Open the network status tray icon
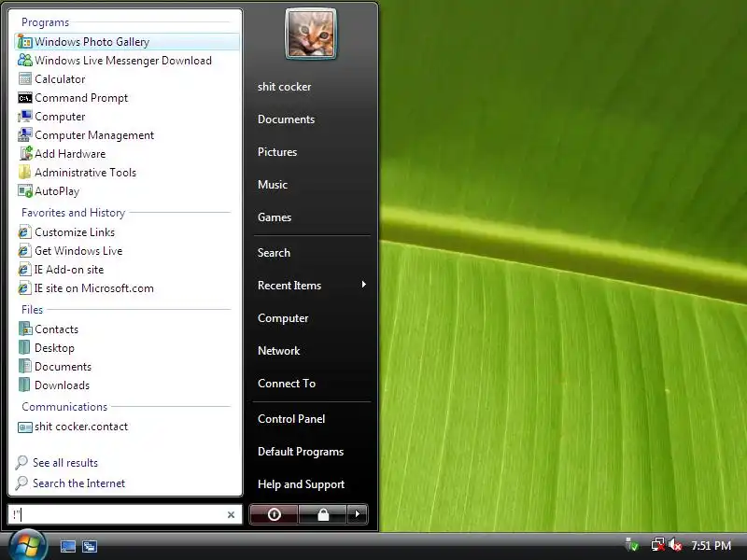 pyautogui.click(x=658, y=545)
